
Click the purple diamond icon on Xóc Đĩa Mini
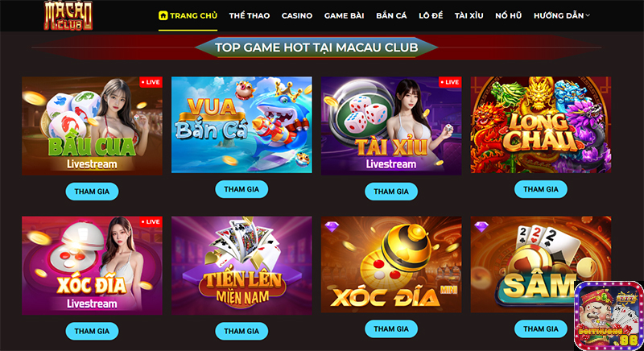pyautogui.click(x=332, y=226)
